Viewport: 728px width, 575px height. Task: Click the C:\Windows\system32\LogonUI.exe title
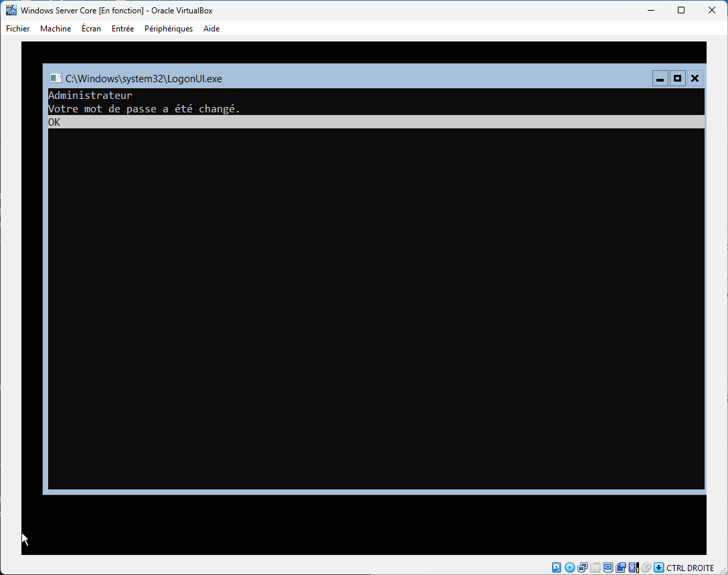tap(143, 78)
